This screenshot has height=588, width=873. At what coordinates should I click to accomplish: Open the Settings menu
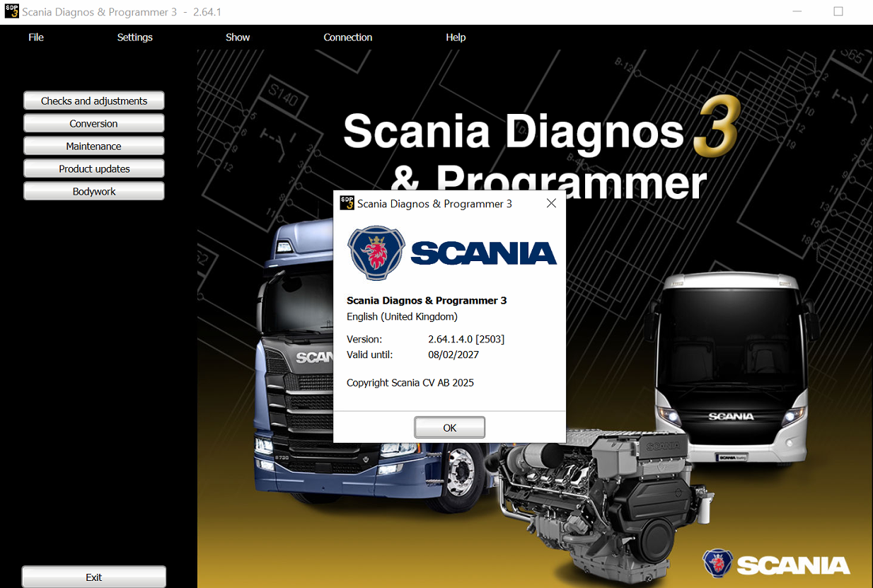point(134,38)
